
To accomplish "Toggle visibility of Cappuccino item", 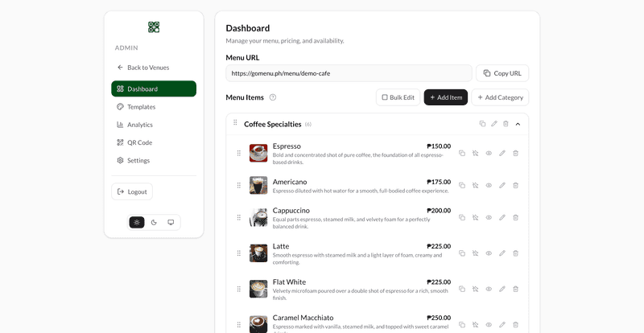I will coord(489,217).
